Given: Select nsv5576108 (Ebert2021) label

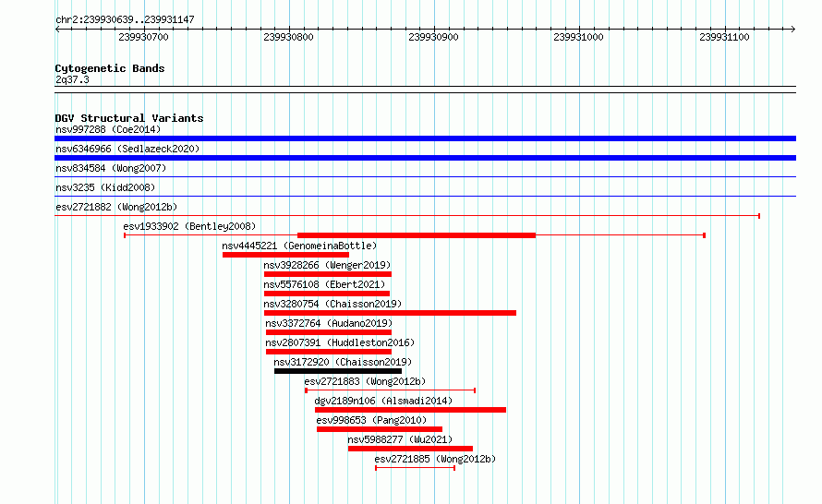Looking at the screenshot, I should coord(324,284).
